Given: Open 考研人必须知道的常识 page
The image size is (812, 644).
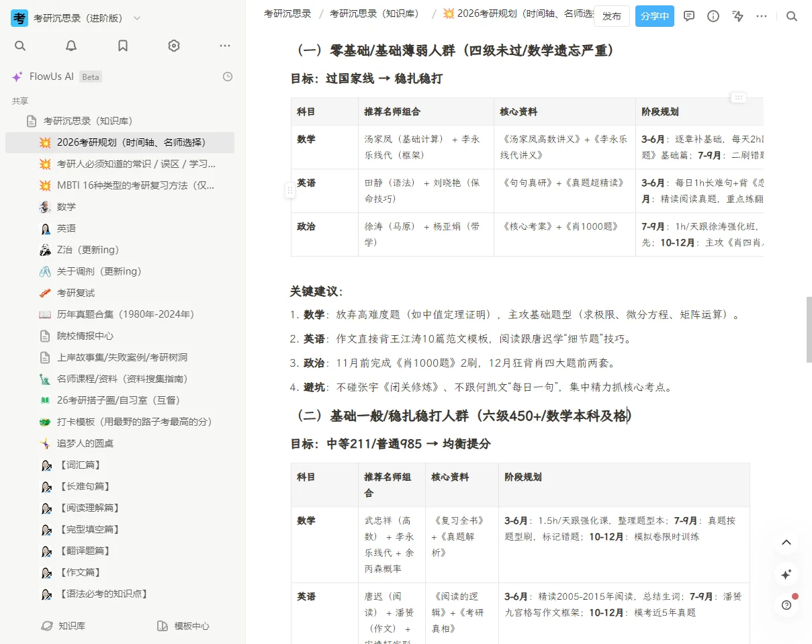Looking at the screenshot, I should click(120, 164).
